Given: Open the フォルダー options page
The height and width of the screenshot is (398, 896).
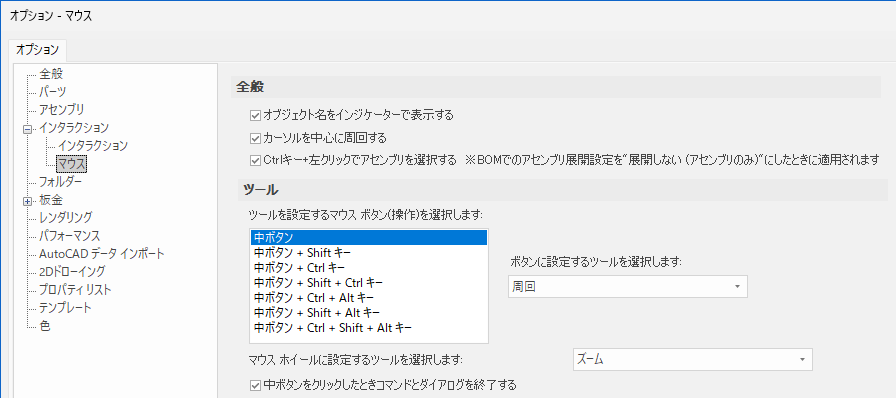Looking at the screenshot, I should pos(61,182).
